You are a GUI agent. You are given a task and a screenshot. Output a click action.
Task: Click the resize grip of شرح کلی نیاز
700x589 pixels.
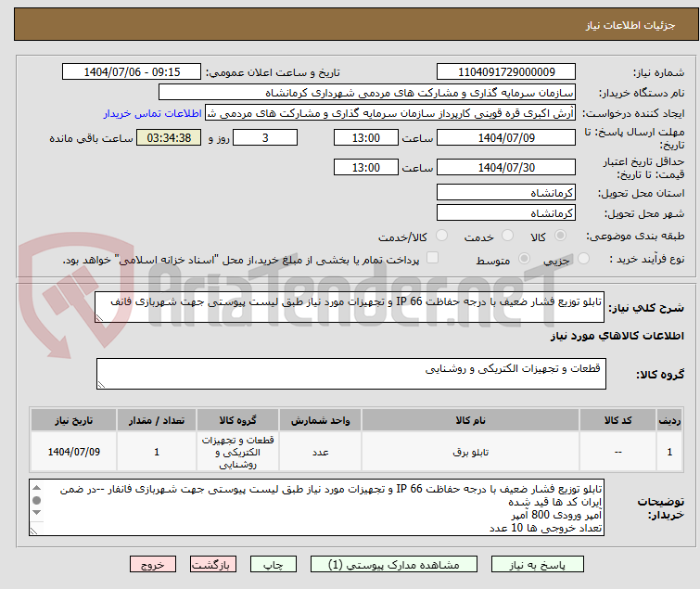pos(99,318)
